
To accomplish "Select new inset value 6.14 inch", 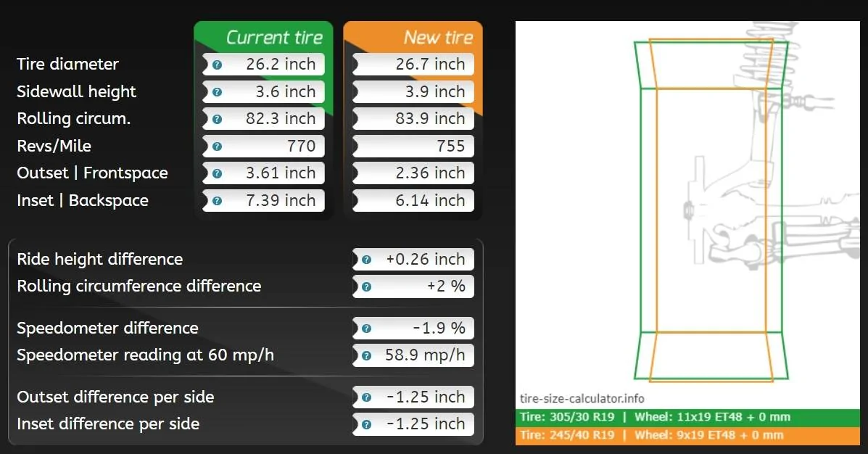I will coord(413,200).
